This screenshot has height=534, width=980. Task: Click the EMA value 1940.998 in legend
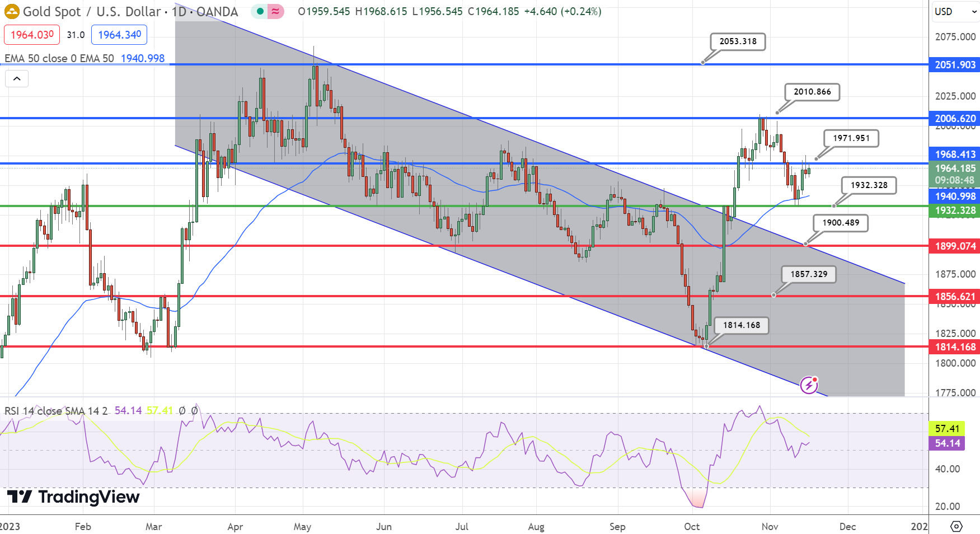tap(143, 58)
